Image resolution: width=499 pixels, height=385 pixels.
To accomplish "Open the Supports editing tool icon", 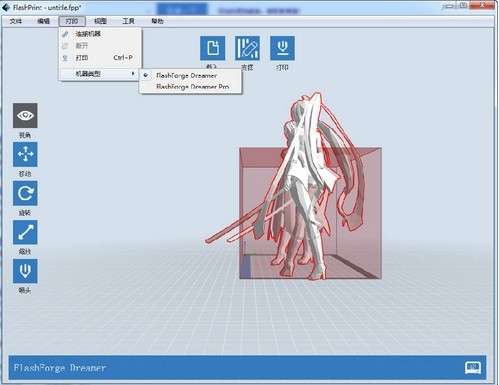I will pyautogui.click(x=247, y=48).
